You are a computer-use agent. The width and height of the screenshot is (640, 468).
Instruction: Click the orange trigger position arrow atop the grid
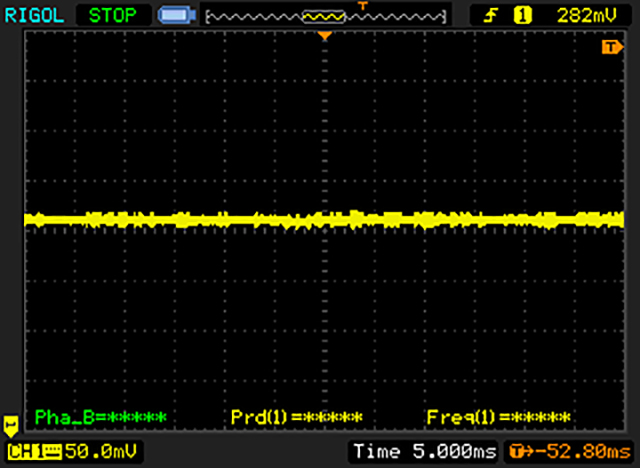(x=324, y=36)
